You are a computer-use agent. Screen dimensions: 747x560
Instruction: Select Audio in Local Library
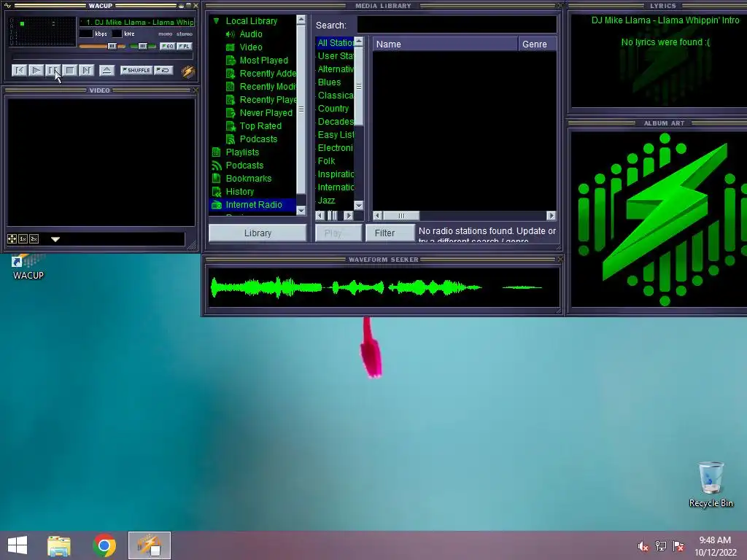point(251,34)
